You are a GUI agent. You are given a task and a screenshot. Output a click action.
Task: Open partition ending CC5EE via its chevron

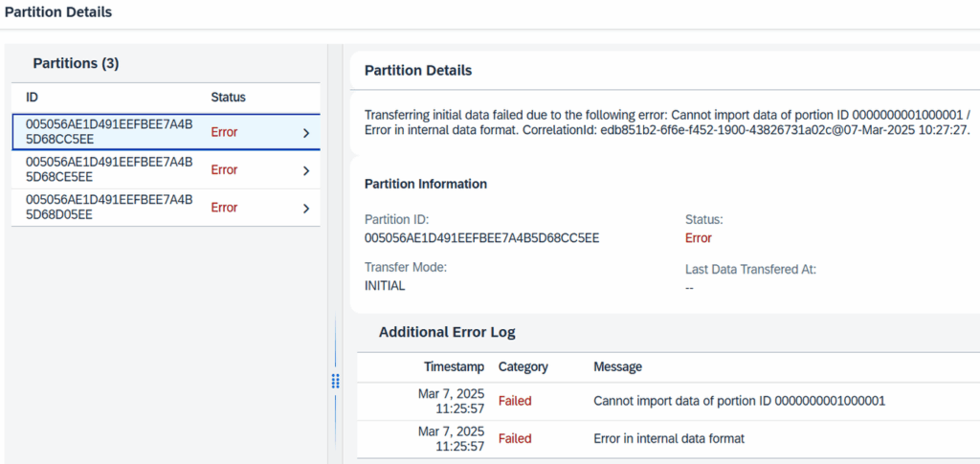coord(305,133)
